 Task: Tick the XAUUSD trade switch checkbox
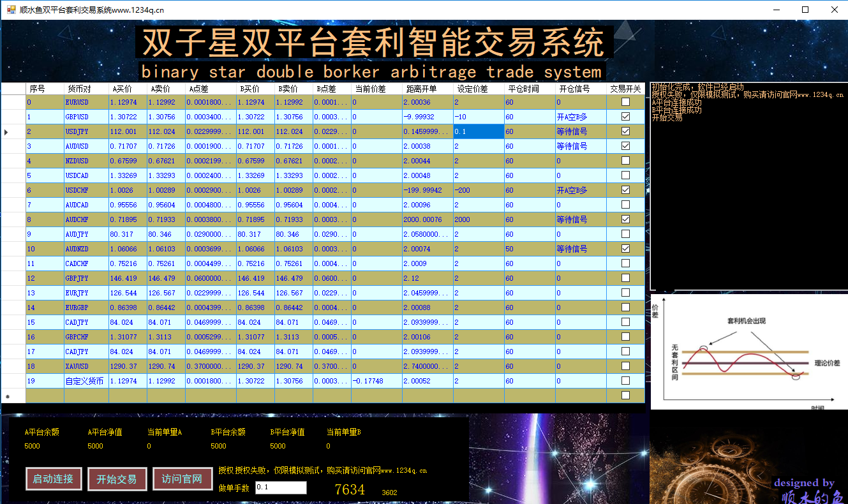[x=625, y=366]
